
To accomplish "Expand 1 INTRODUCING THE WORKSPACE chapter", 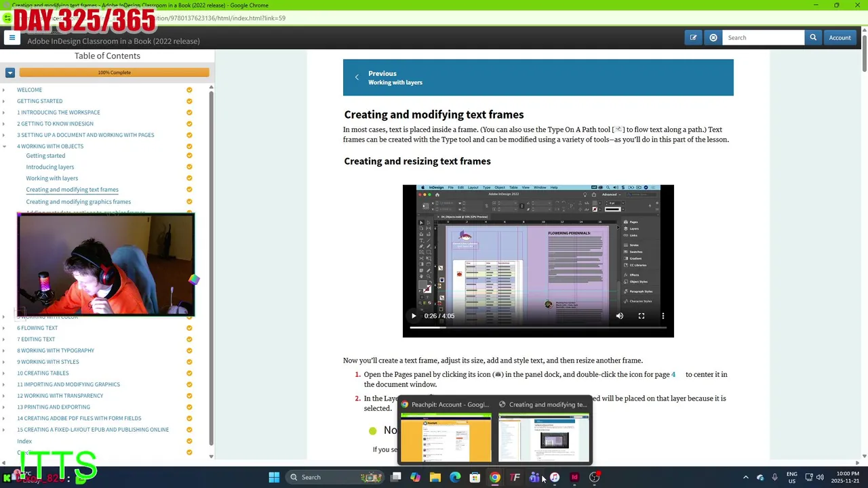I will (4, 113).
